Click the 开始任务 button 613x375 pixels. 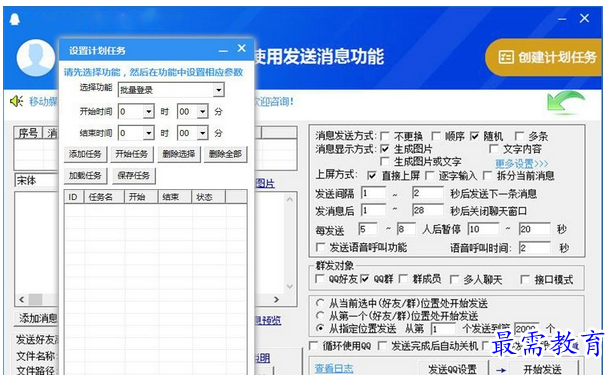coord(132,154)
